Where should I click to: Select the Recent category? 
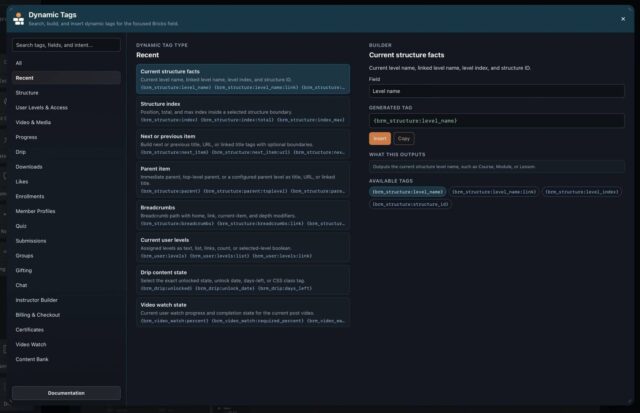click(66, 78)
